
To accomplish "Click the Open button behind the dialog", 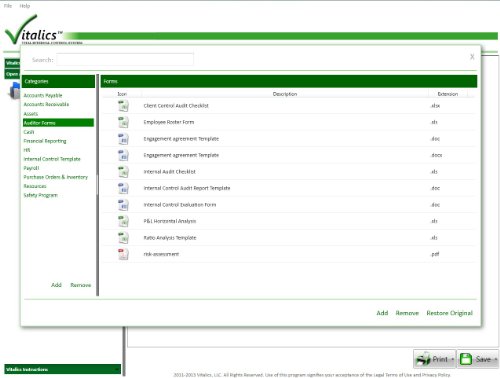I will [12, 74].
